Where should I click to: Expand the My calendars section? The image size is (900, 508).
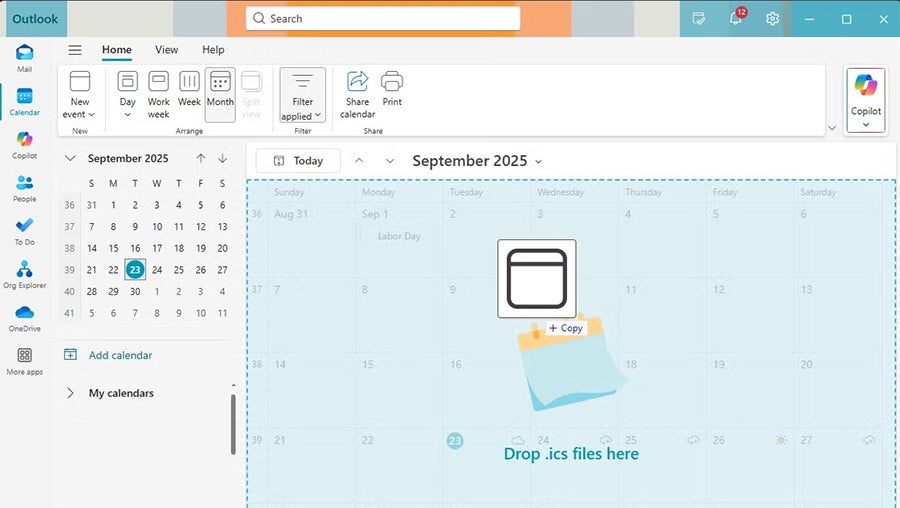(70, 393)
